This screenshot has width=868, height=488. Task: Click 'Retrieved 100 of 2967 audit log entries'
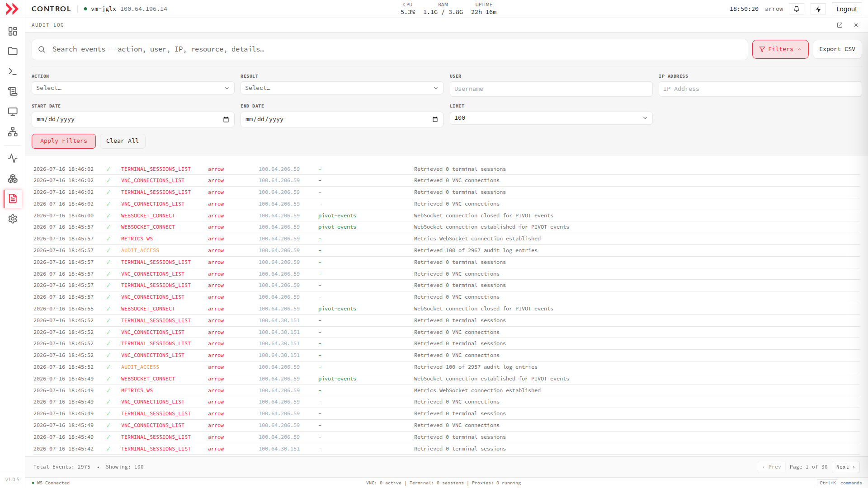(x=476, y=250)
